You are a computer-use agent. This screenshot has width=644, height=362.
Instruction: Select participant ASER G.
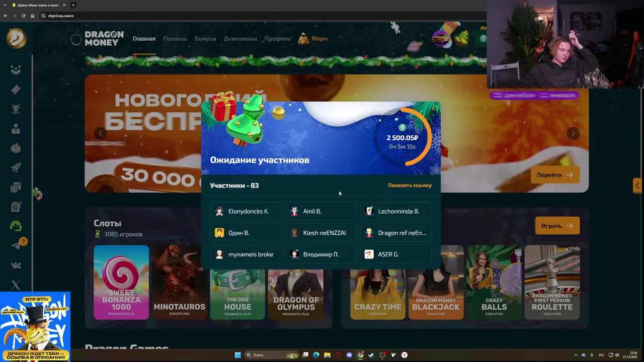coord(396,254)
